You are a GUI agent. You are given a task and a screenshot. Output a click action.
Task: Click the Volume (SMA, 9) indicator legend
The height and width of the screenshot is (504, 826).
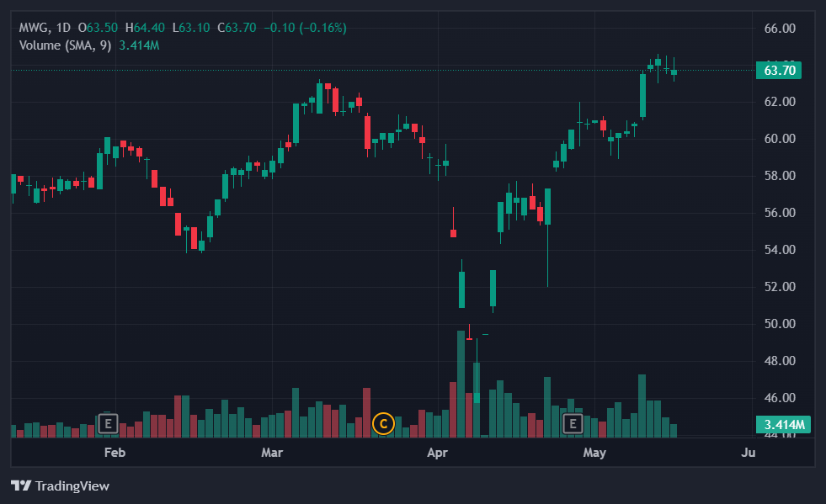point(66,45)
